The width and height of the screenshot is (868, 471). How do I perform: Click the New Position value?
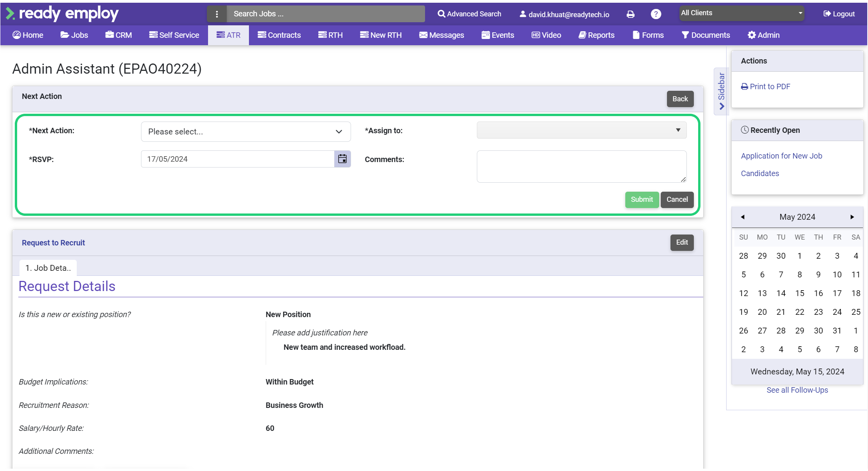(x=288, y=314)
